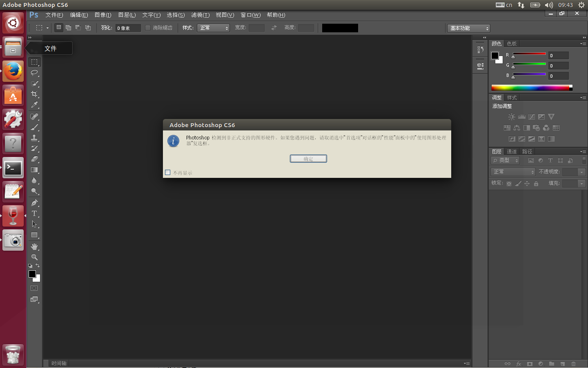
Task: Open the layer filter type dropdown
Action: 505,160
